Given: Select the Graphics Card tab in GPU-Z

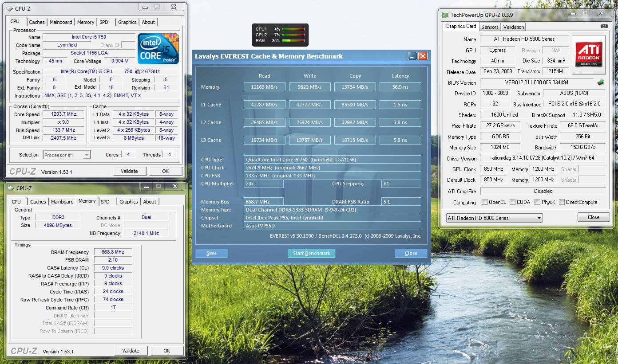Looking at the screenshot, I should [461, 26].
